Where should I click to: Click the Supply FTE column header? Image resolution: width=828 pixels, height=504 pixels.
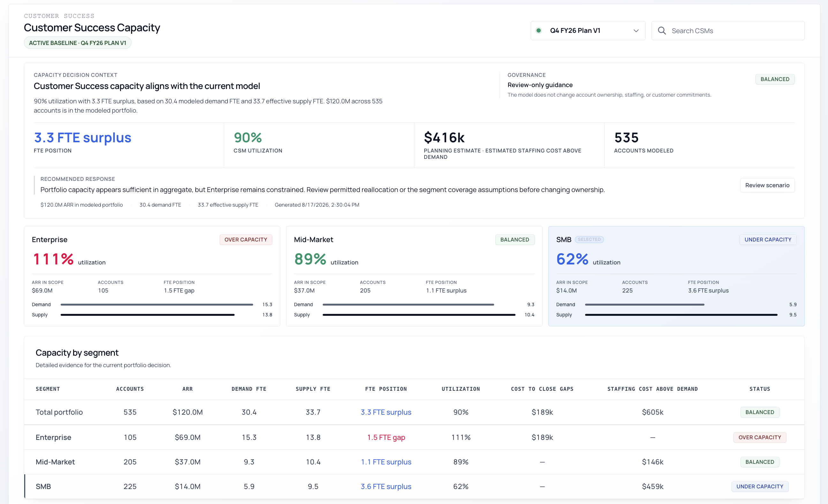[x=313, y=389]
